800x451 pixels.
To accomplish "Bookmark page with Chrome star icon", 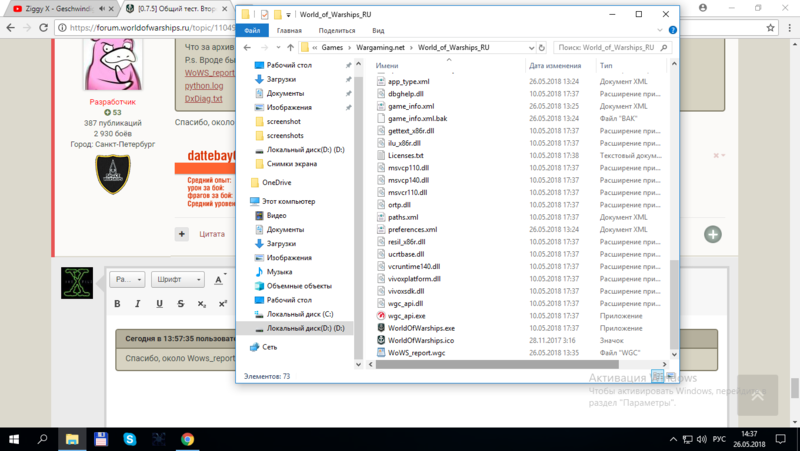I will (x=770, y=28).
